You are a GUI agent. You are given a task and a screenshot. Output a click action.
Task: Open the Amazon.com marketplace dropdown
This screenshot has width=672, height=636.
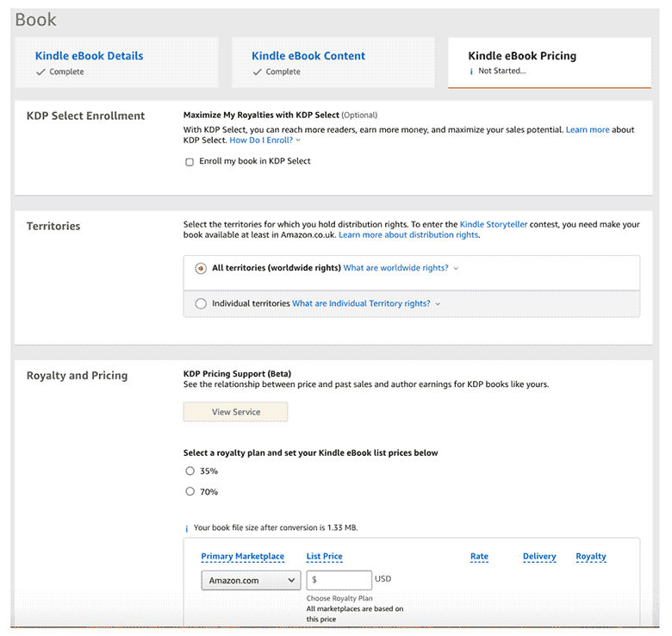(251, 581)
